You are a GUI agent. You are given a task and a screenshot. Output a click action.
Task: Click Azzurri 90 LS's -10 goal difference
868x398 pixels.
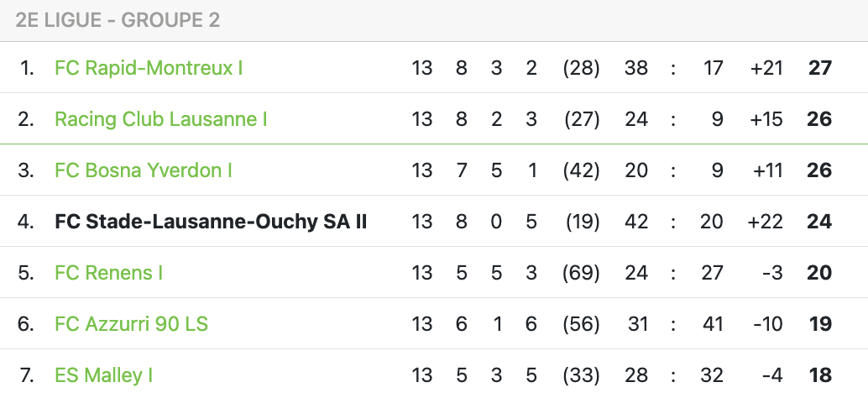pos(769,324)
